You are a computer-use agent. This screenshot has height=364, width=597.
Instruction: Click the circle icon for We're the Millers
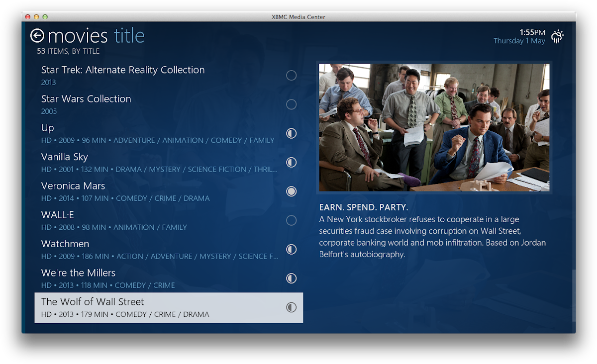click(x=292, y=278)
